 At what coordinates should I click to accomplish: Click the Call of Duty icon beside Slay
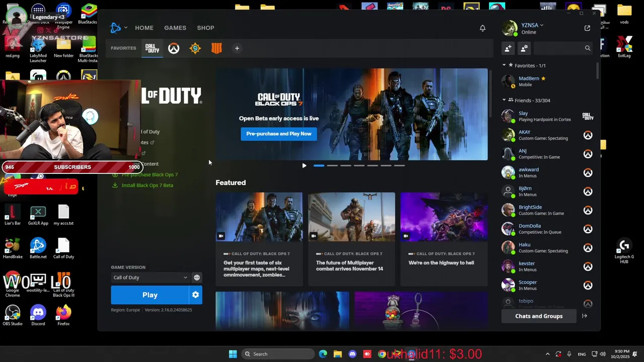[x=588, y=117]
